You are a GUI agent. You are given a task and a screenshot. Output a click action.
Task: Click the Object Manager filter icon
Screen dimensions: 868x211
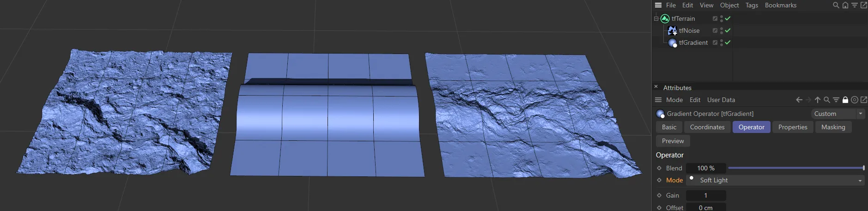[x=855, y=5]
